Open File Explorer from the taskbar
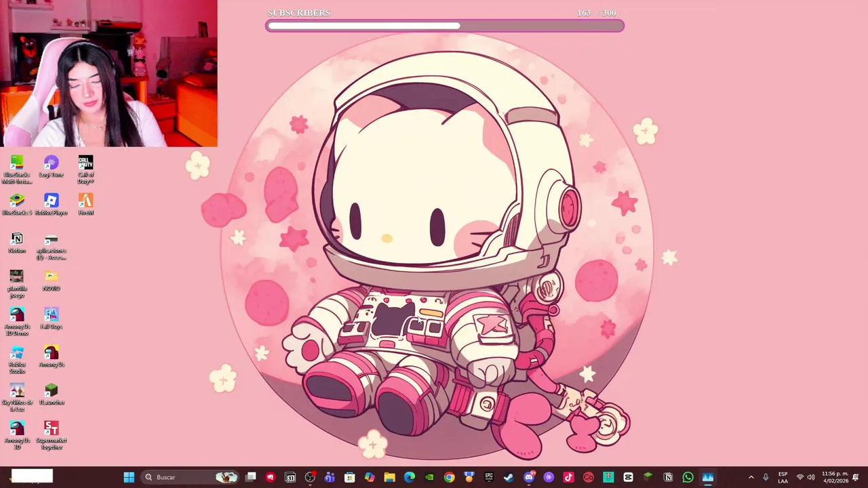Viewport: 868px width, 488px height. coord(389,477)
